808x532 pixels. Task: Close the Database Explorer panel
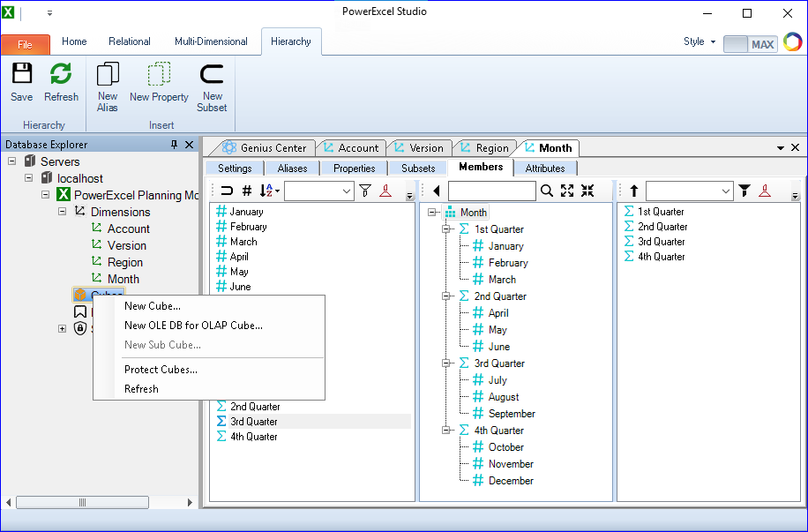[x=189, y=145]
